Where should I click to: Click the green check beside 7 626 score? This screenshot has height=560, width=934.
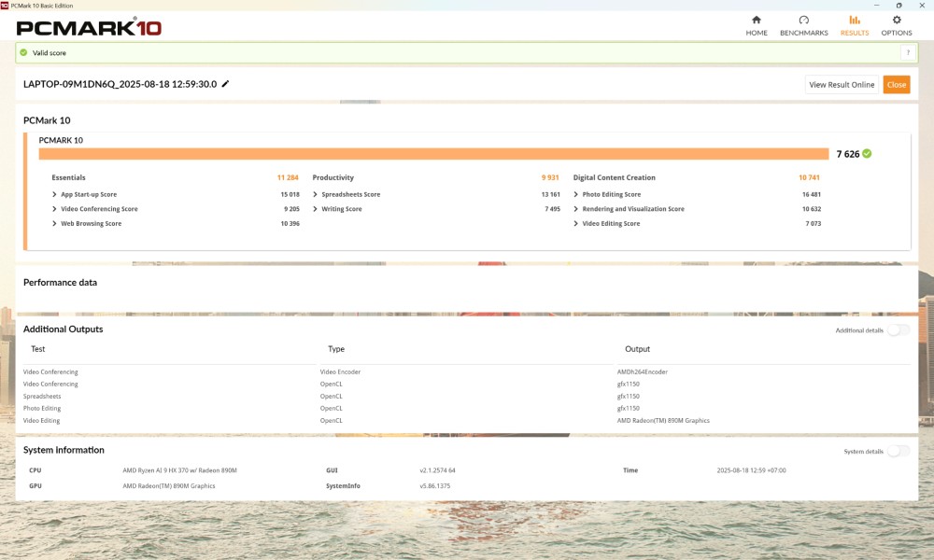(867, 154)
